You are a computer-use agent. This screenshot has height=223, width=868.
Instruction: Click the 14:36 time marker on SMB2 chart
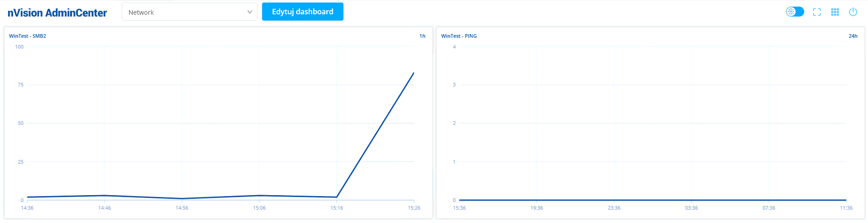27,208
